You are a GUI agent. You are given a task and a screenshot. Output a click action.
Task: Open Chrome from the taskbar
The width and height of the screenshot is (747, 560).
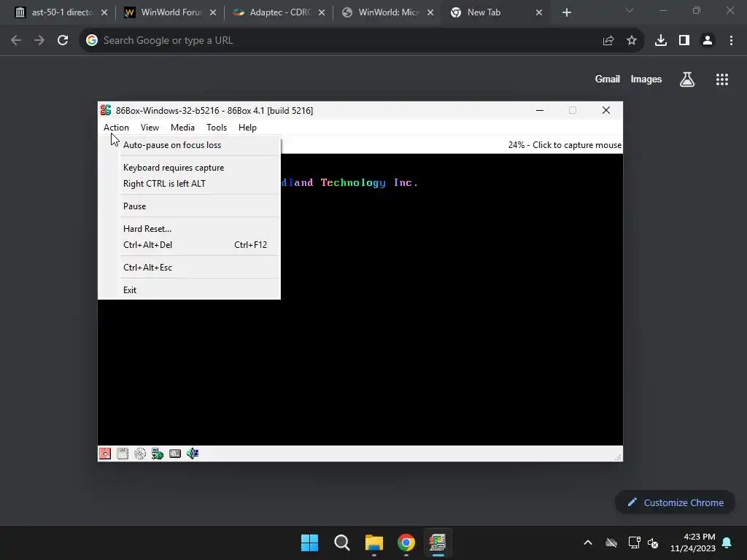(x=406, y=542)
